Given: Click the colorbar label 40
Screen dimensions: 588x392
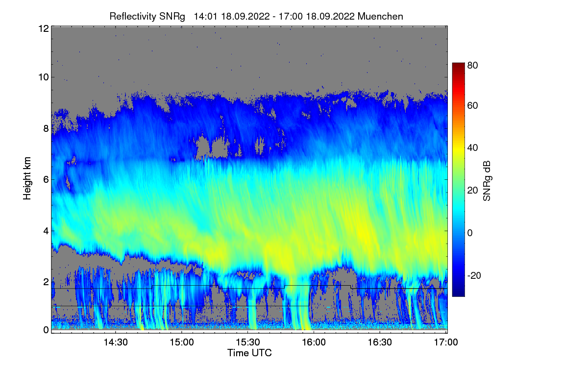Looking at the screenshot, I should (473, 147).
